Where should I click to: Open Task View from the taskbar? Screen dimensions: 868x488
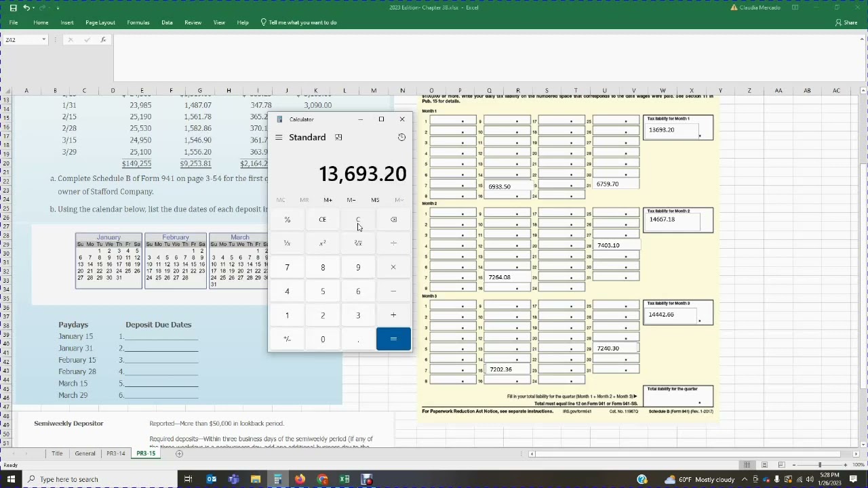(x=188, y=479)
